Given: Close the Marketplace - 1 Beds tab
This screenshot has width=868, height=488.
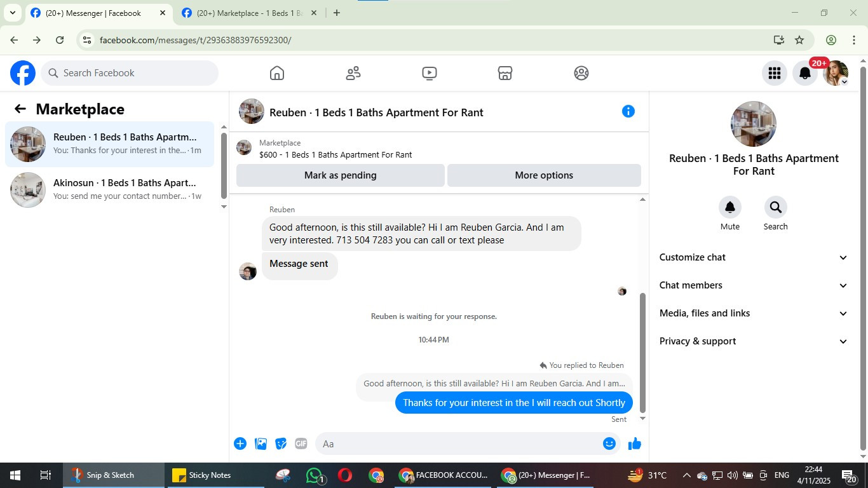Looking at the screenshot, I should point(313,13).
